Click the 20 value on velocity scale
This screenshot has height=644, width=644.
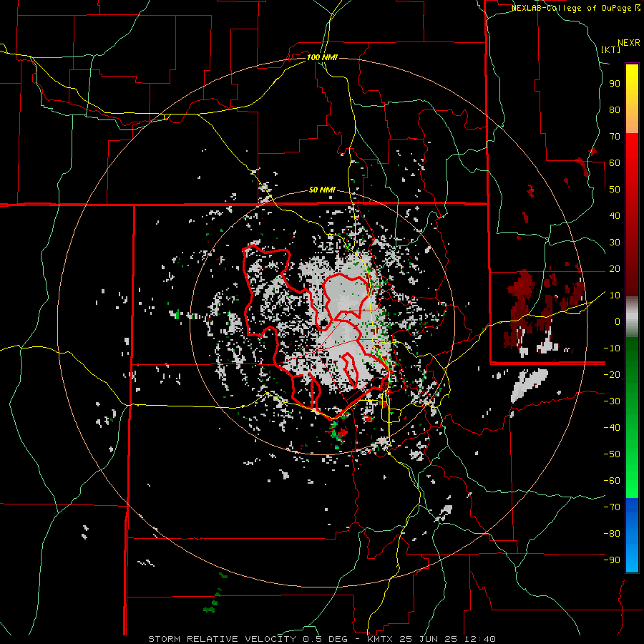(615, 268)
